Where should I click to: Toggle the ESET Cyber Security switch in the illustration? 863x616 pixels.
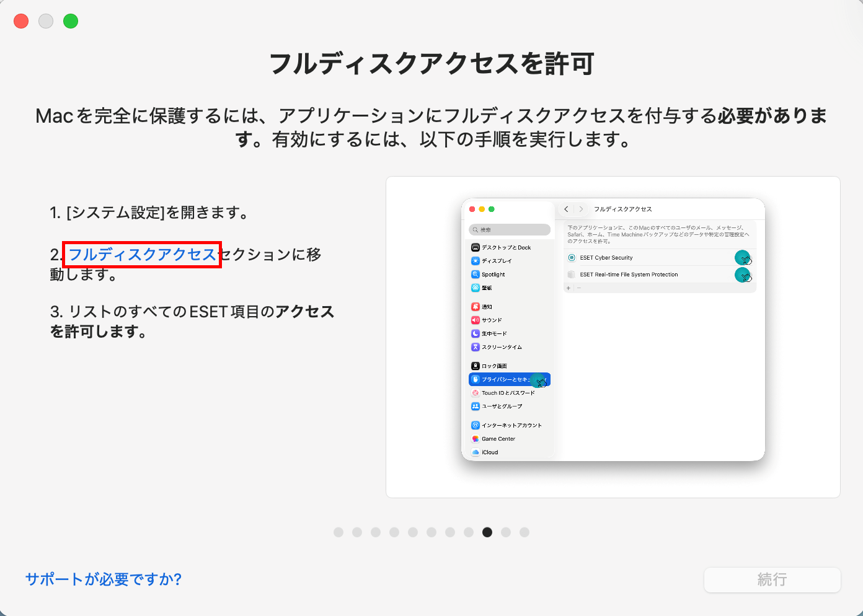pos(743,258)
